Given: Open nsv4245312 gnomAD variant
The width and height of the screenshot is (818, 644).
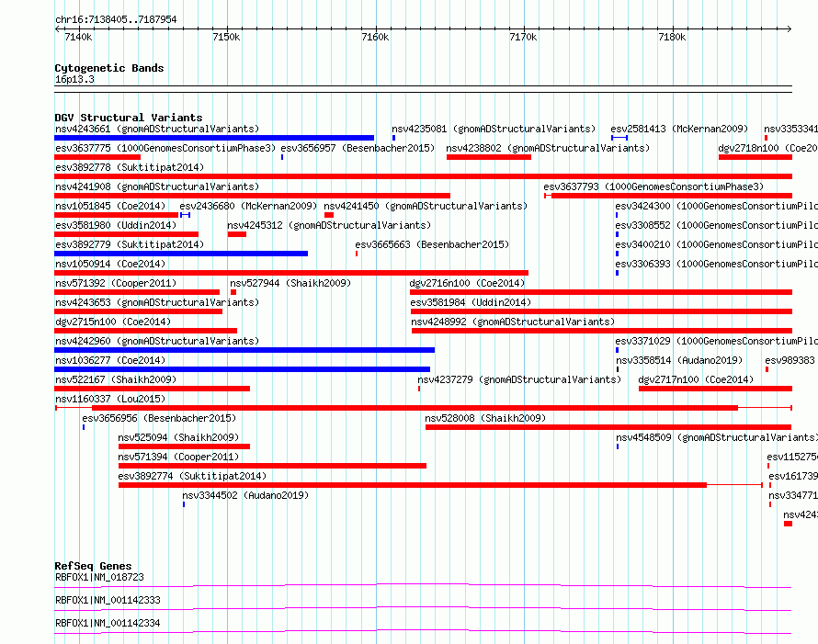Looking at the screenshot, I should (x=329, y=225).
